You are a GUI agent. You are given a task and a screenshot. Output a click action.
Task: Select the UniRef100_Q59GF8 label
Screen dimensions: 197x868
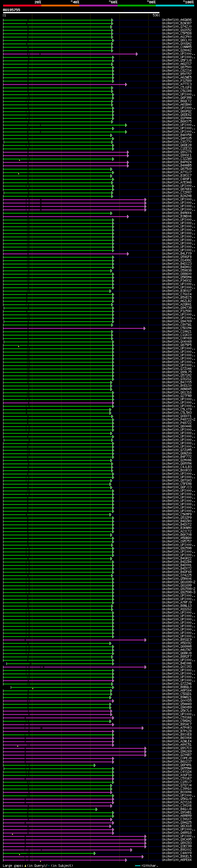coord(177,257)
